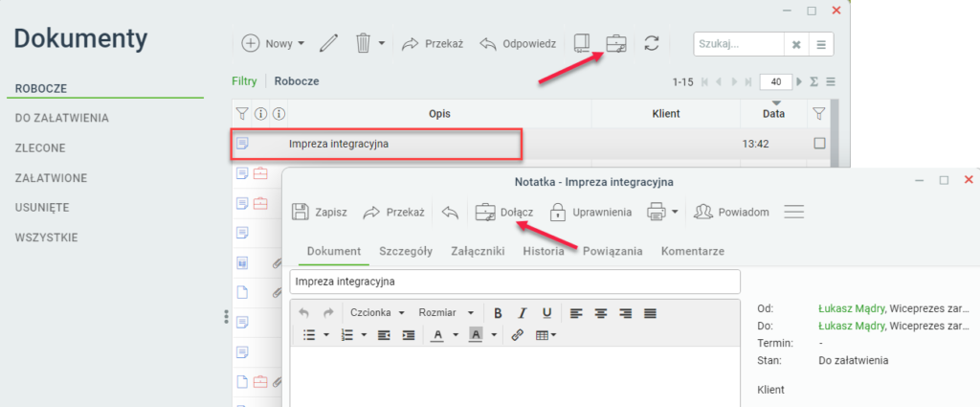Switch to the Załączniki tab
This screenshot has width=980, height=407.
(479, 251)
